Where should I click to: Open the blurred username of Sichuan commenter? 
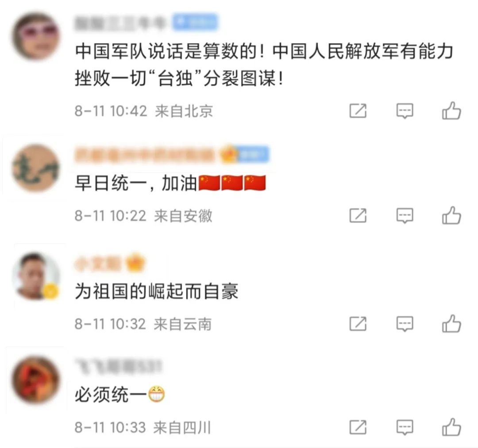(x=118, y=366)
